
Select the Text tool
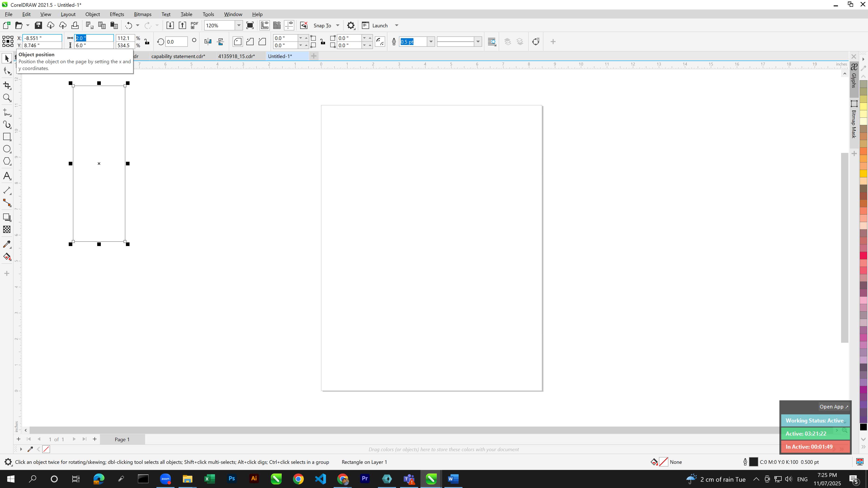[x=7, y=176]
